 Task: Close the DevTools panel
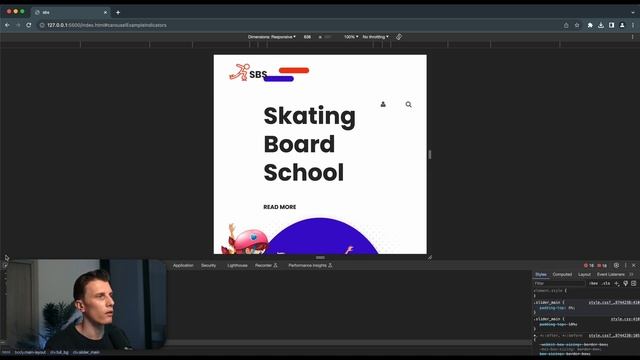coord(633,265)
